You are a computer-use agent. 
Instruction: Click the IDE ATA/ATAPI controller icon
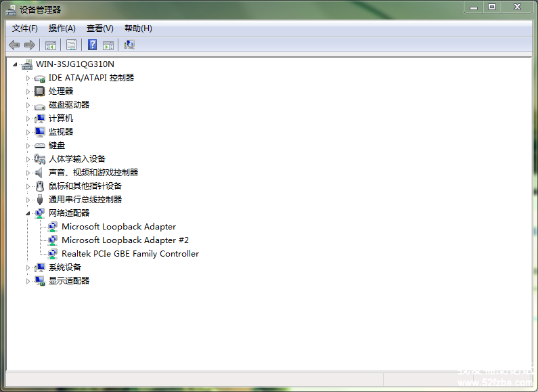40,79
